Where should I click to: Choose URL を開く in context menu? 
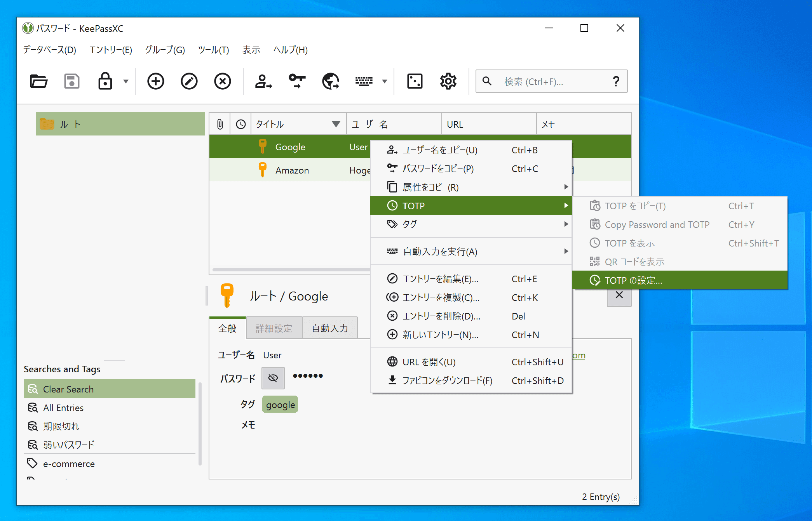pos(471,362)
